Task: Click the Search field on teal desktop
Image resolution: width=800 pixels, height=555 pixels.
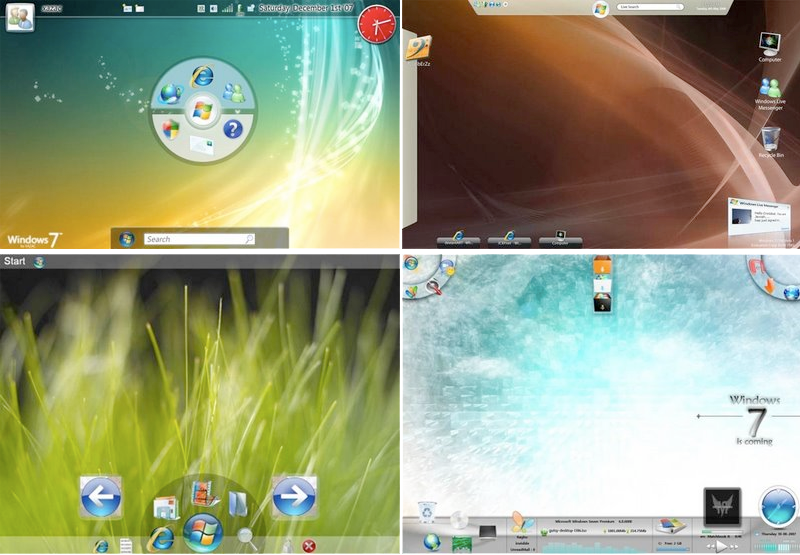Action: point(199,239)
